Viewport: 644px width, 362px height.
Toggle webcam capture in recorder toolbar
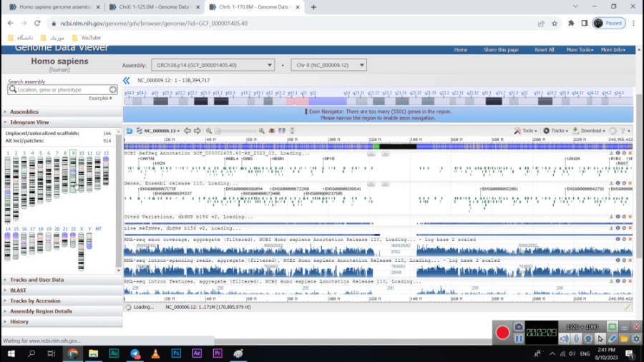point(588,338)
